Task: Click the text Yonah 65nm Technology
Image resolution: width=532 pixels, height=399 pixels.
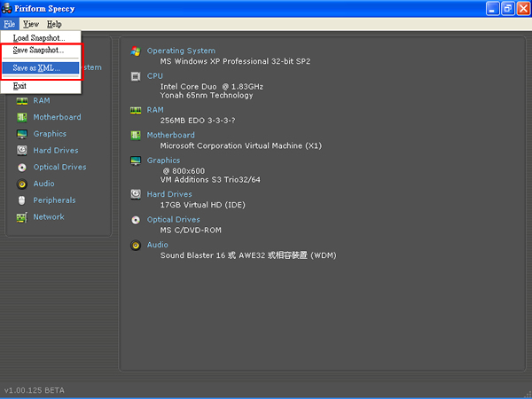Action: [207, 96]
